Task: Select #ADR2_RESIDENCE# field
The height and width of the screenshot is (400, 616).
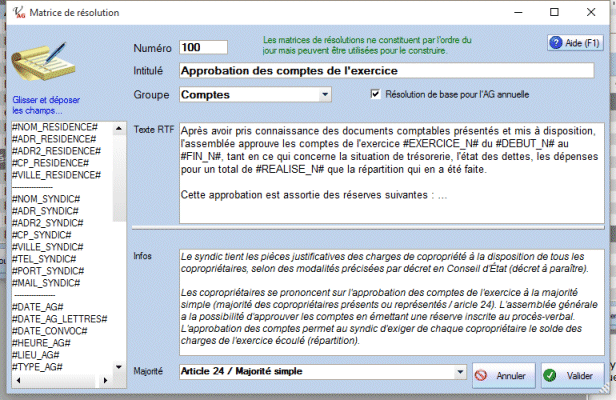Action: point(56,151)
